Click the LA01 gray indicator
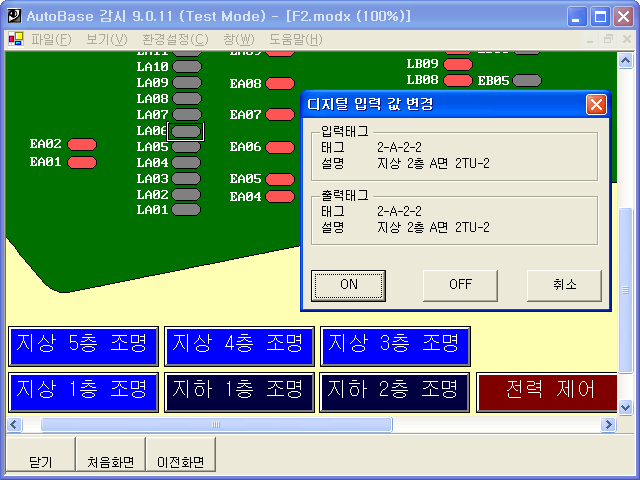Screen dimensions: 640x480 point(187,210)
